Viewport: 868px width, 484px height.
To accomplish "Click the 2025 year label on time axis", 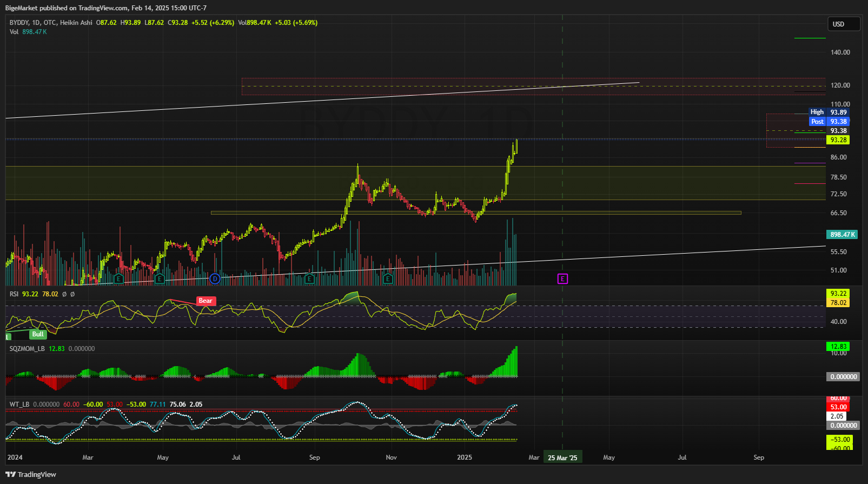I will click(465, 458).
